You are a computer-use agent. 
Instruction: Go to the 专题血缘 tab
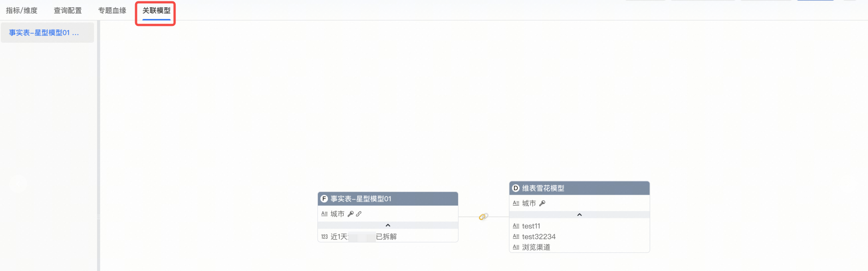112,10
